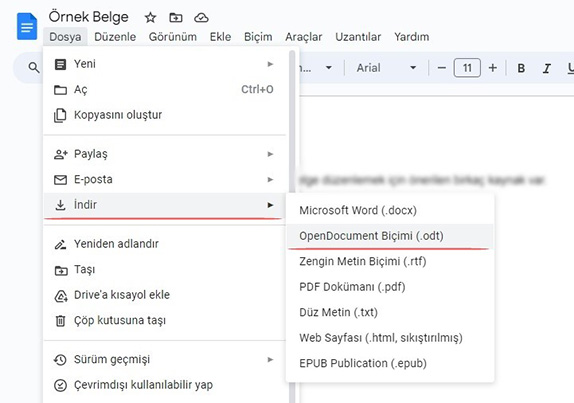Open the Biçim menu

click(258, 37)
